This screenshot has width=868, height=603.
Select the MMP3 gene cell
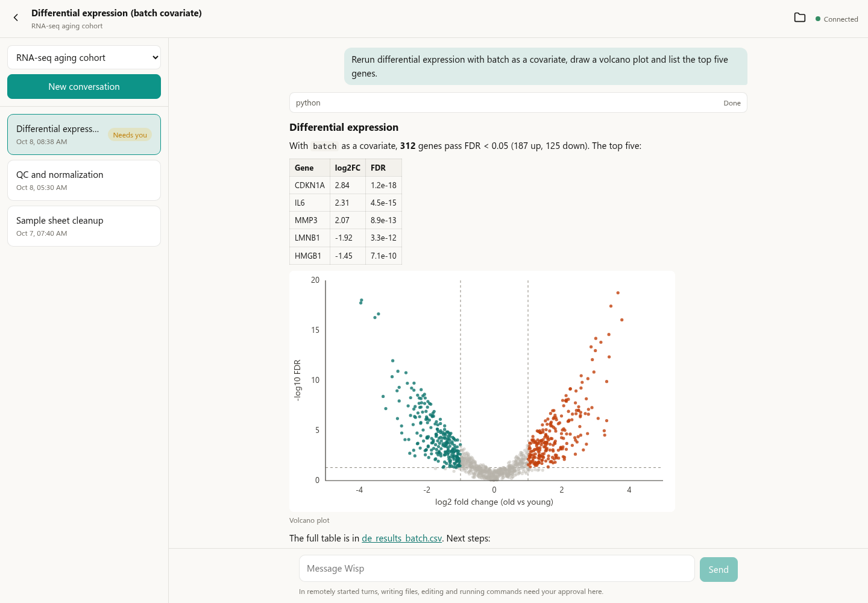[x=310, y=221]
